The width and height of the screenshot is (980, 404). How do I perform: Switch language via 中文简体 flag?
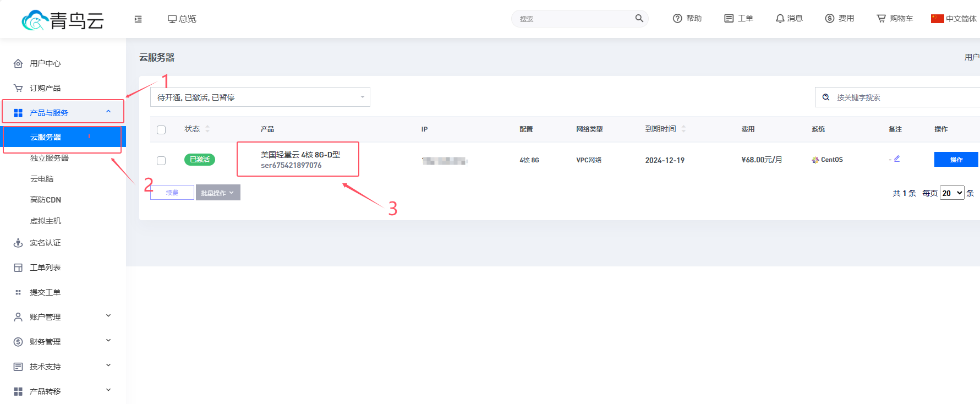pyautogui.click(x=954, y=19)
